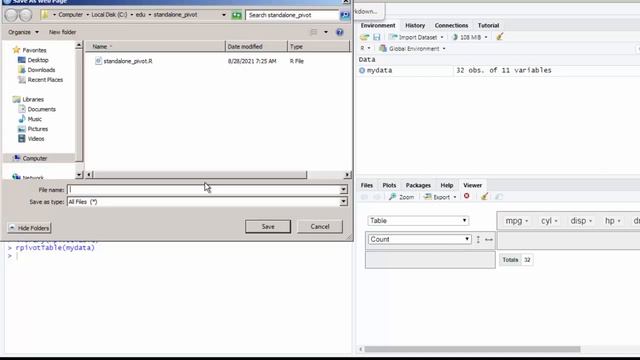Click the Save button

tap(268, 227)
